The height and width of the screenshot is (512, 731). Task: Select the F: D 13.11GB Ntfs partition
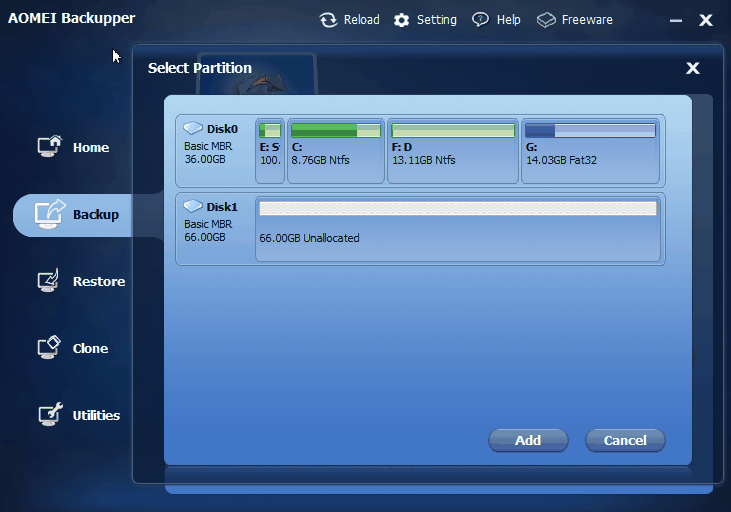[x=453, y=151]
